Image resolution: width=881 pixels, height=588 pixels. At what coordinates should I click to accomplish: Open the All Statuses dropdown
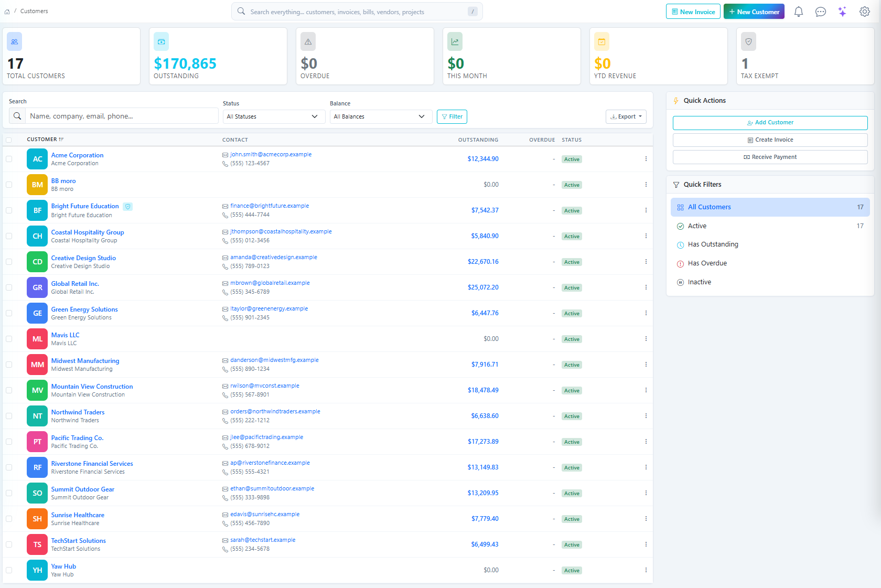pyautogui.click(x=272, y=116)
